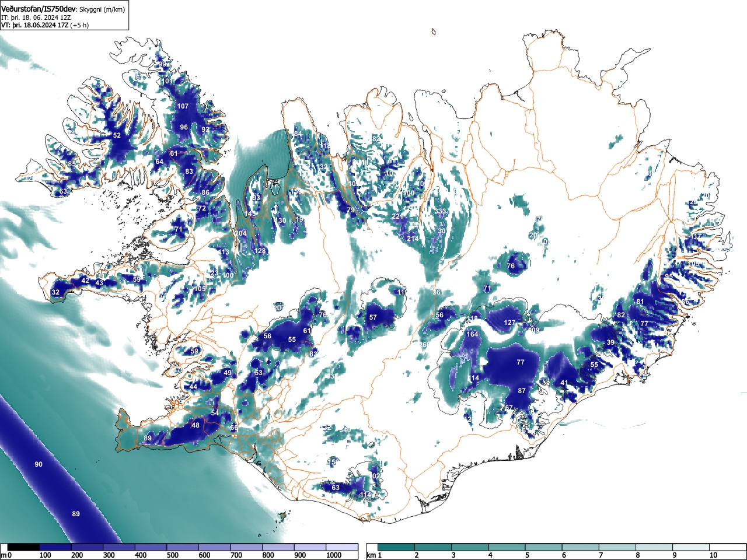747x560 pixels.
Task: Click the 105 visibility value on the map
Action: [200, 289]
